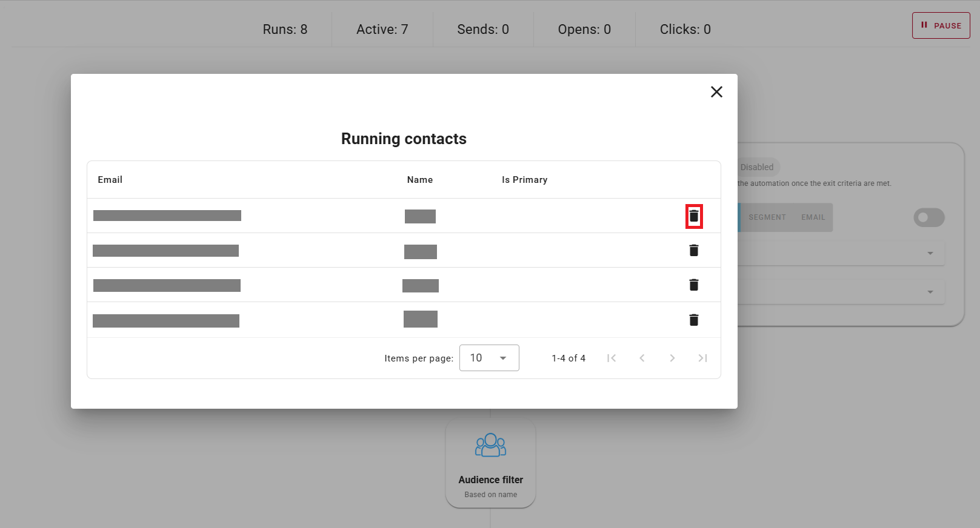980x528 pixels.
Task: Close the Running contacts dialog
Action: pyautogui.click(x=716, y=92)
